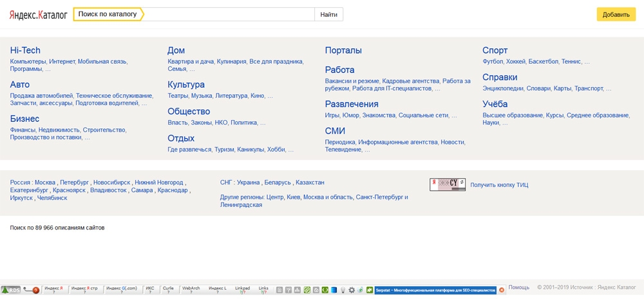Screen dimensions: 644x305
Task: Click the RDS bar tree logo button
Action: click(x=10, y=290)
